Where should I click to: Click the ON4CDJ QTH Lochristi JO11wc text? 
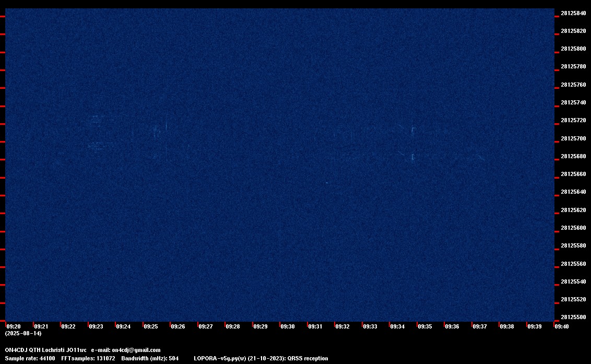point(45,350)
